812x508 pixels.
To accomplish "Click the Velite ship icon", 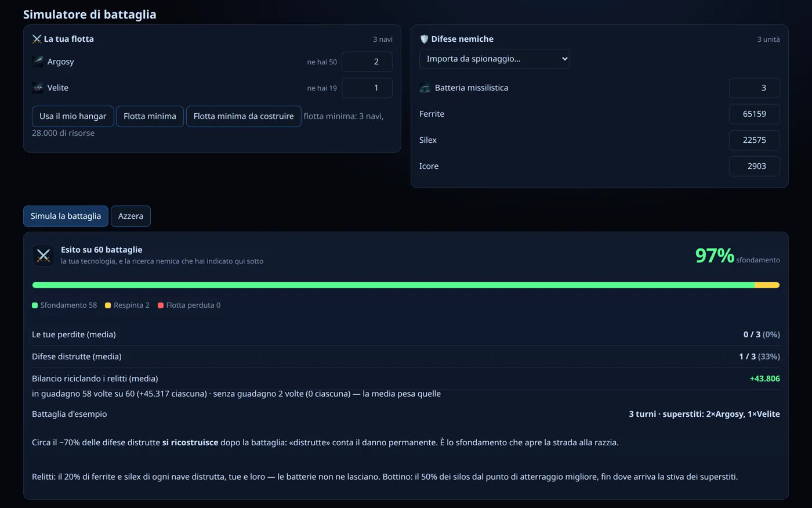I will [x=38, y=88].
